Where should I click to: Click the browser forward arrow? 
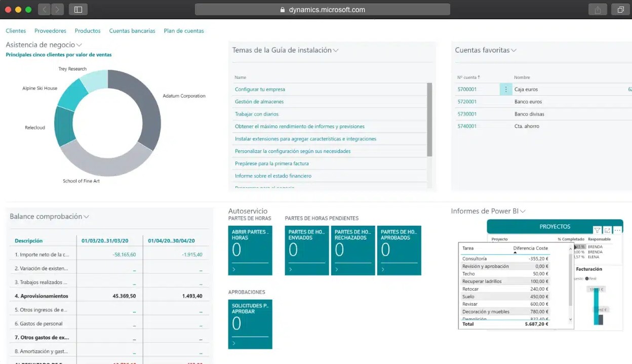coord(57,9)
